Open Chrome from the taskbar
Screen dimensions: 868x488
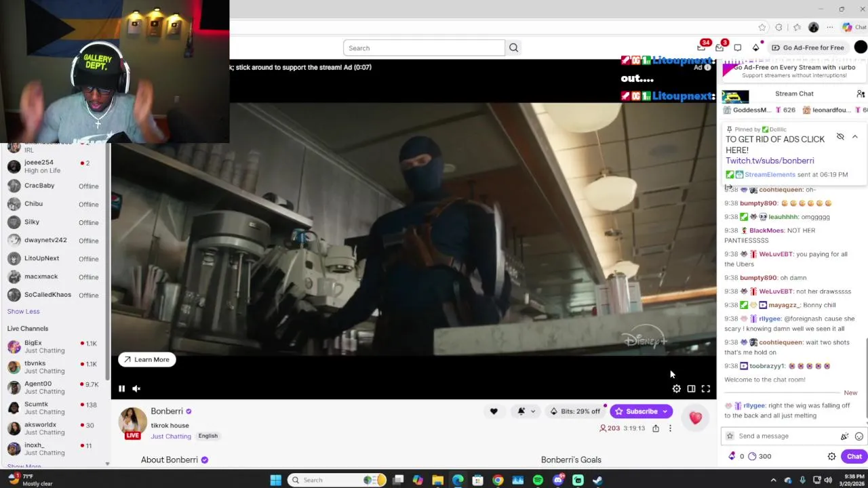pyautogui.click(x=498, y=480)
